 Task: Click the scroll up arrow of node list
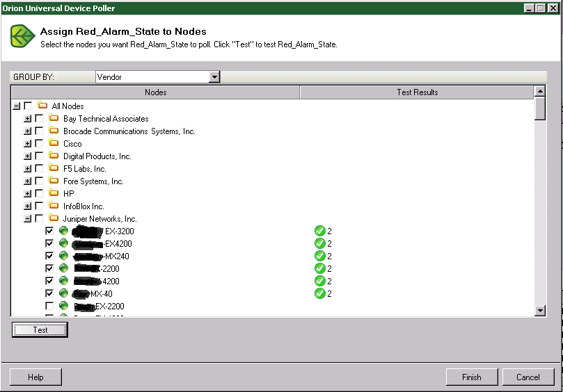(x=540, y=91)
